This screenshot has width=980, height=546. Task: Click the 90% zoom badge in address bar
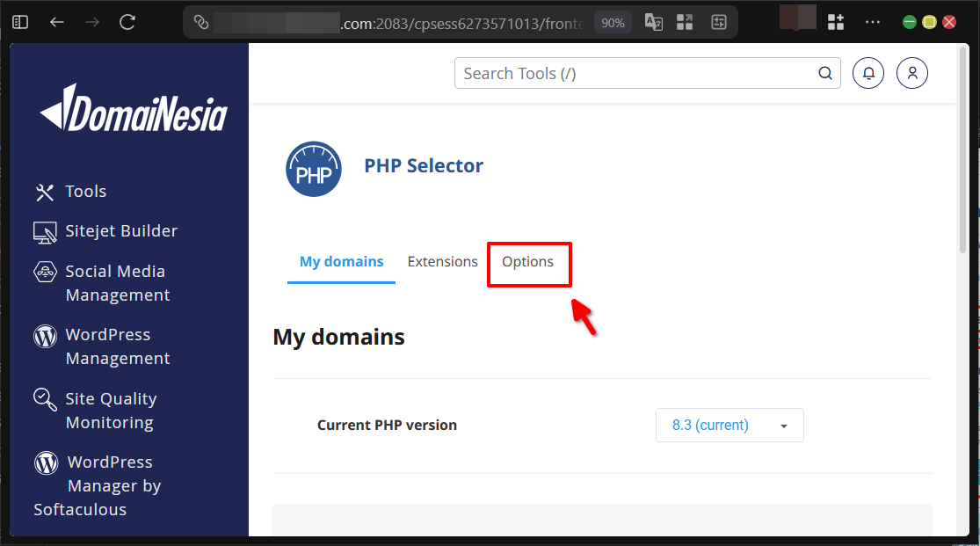(613, 22)
